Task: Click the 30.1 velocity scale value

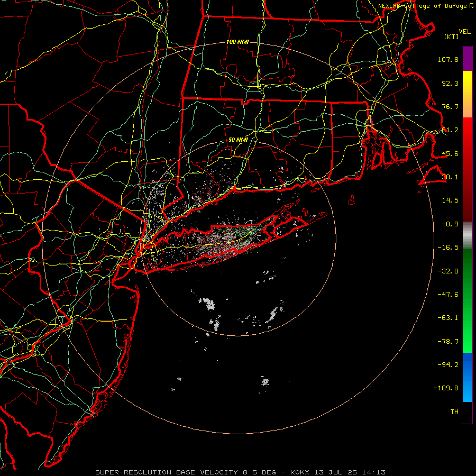Action: click(450, 177)
